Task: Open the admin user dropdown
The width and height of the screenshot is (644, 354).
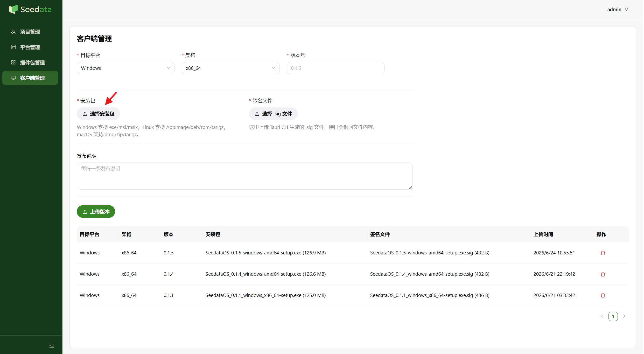Action: pos(618,9)
